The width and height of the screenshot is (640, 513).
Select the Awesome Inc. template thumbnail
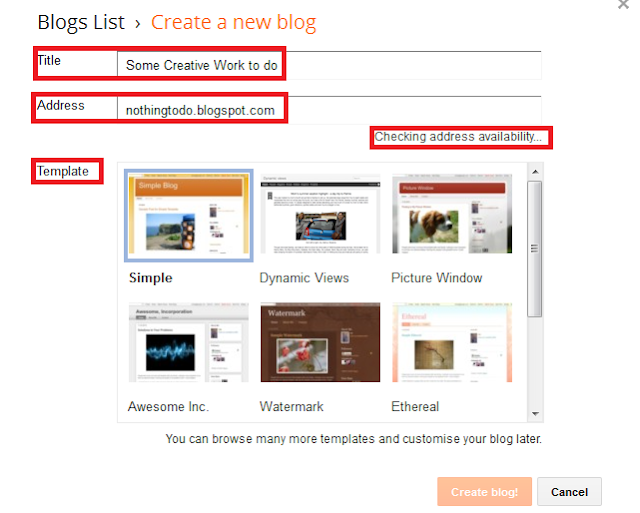click(x=189, y=342)
